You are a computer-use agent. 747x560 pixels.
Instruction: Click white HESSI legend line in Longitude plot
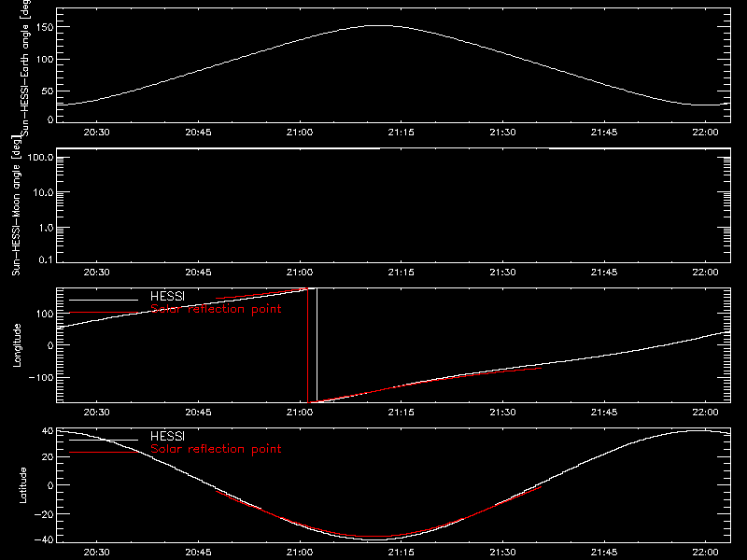click(x=104, y=300)
